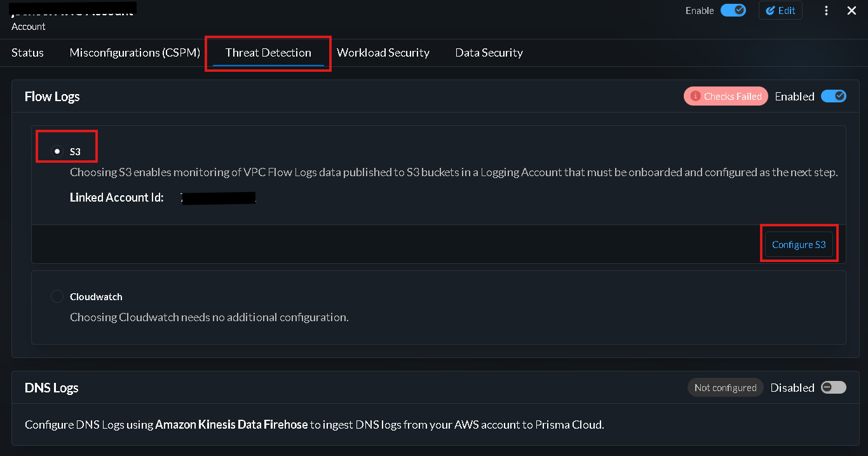Click the Checks Failed status badge
Screen dimensions: 868x456
pos(726,97)
